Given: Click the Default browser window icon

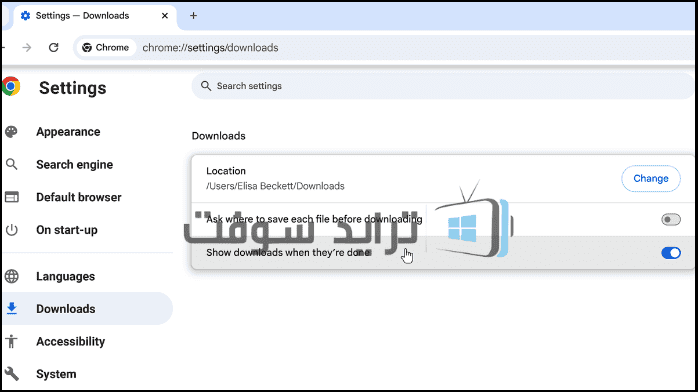Looking at the screenshot, I should pyautogui.click(x=12, y=197).
